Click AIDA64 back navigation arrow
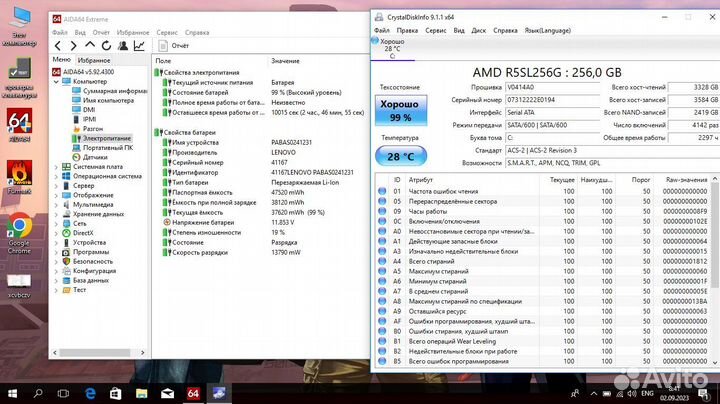 pyautogui.click(x=57, y=45)
